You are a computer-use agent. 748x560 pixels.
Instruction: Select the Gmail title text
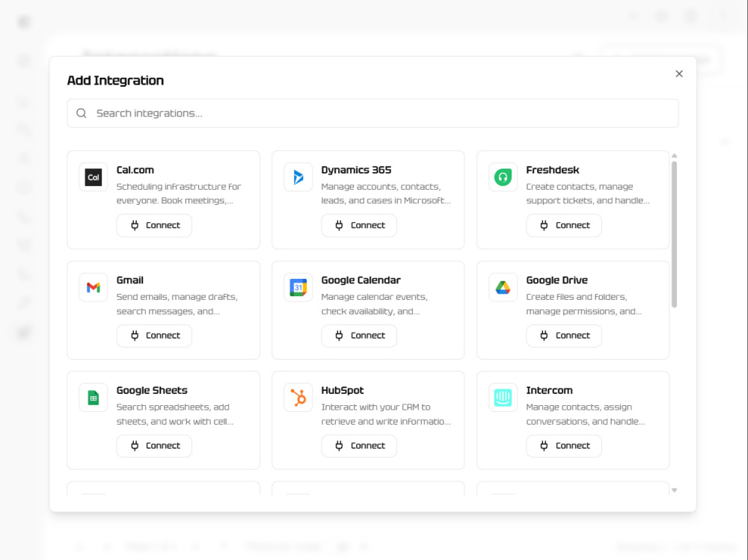point(129,280)
